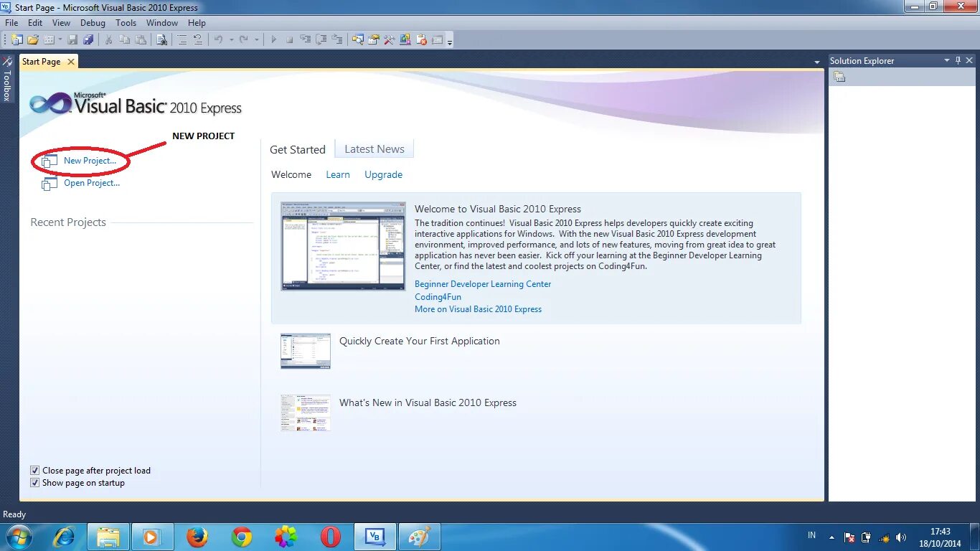Click the Immediate Window toolbar icon
This screenshot has width=980, height=551.
point(437,39)
